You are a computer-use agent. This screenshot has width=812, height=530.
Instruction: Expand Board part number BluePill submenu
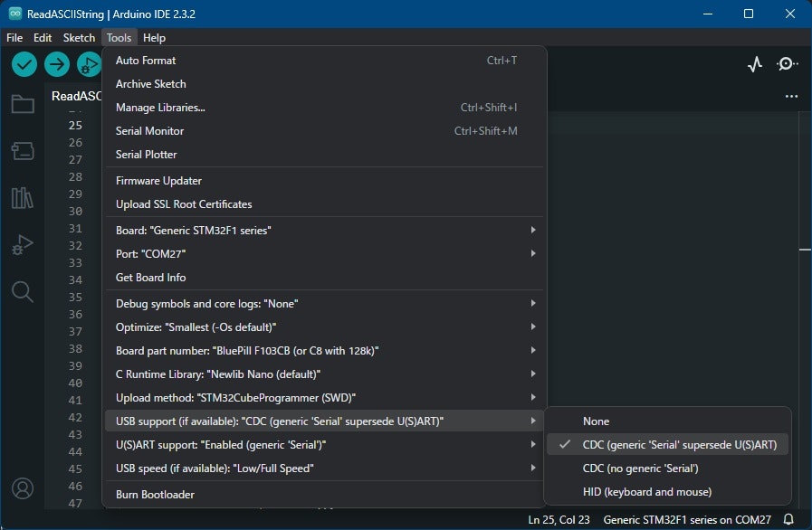(x=325, y=351)
